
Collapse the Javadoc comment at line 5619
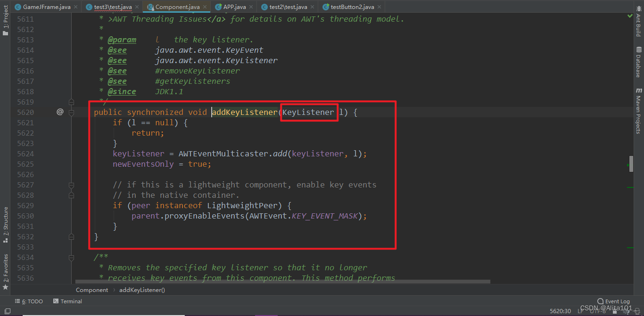click(71, 102)
